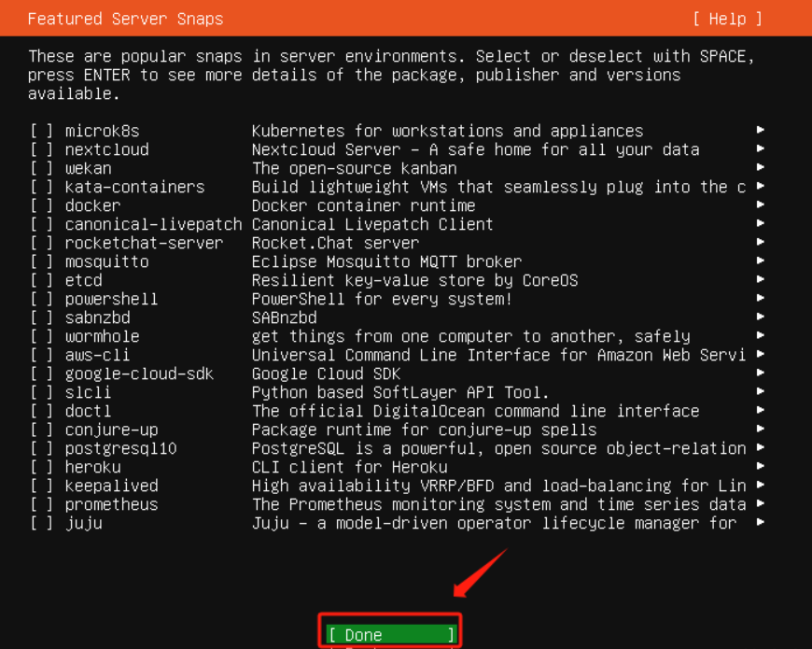Click the Done button
812x649 pixels.
391,634
